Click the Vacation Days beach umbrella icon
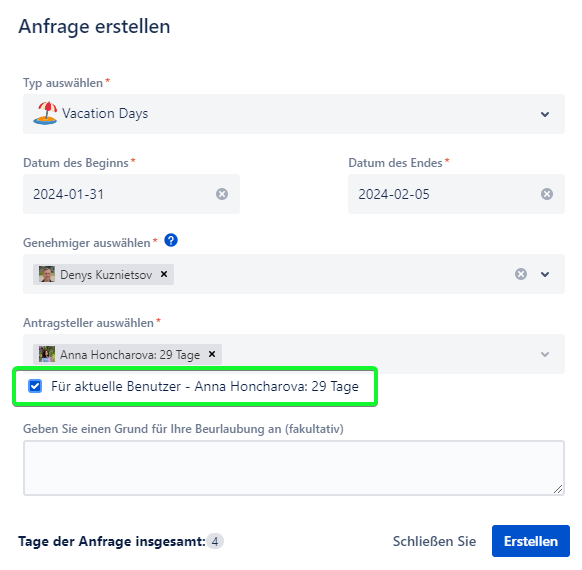582x570 pixels. click(x=45, y=113)
